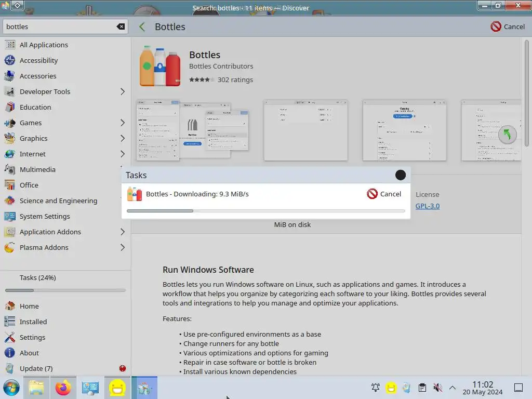Click the sidebar Tasks progress bar
532x399 pixels.
[x=65, y=290]
